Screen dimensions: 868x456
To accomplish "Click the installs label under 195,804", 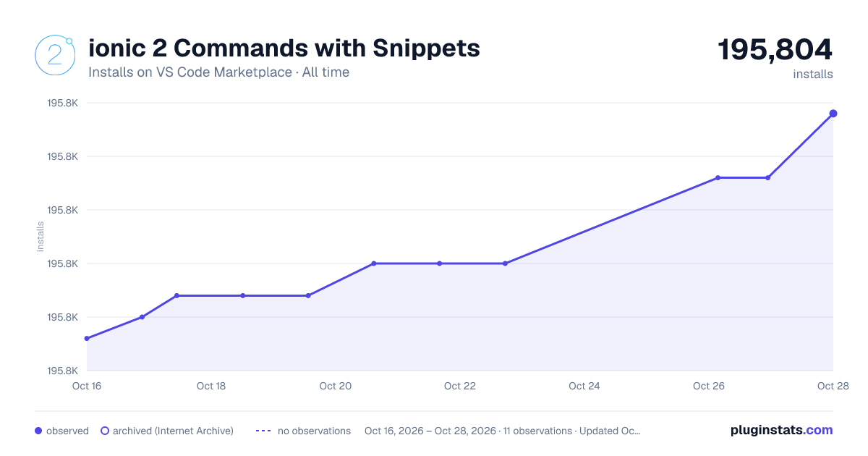I will (813, 75).
